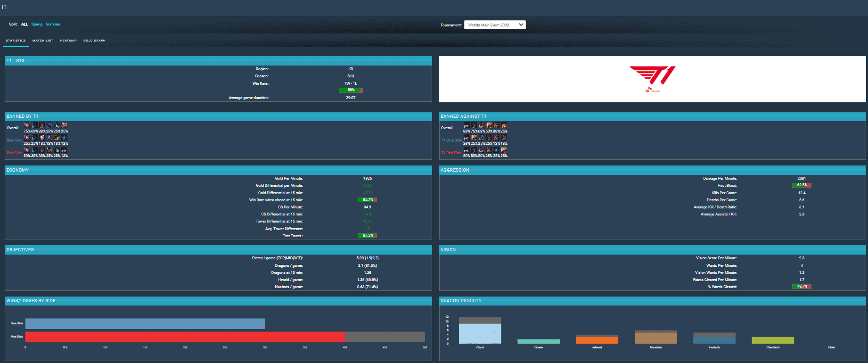Click the 38% champion icon in Banned Against T1 Overall row
Image resolution: width=868 pixels, height=363 pixels.
[x=497, y=125]
